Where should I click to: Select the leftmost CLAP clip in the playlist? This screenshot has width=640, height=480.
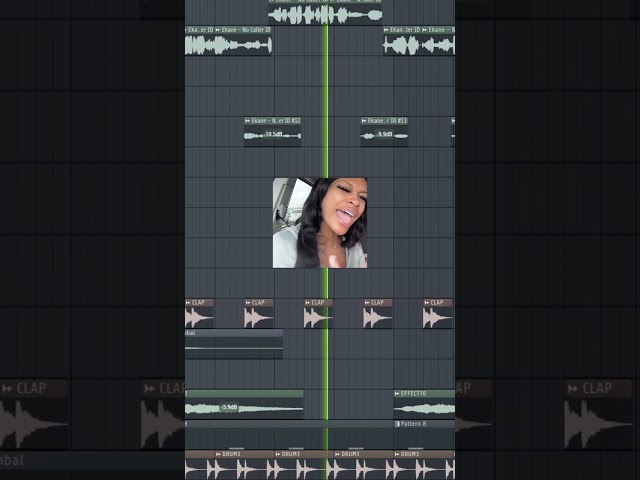(x=199, y=313)
